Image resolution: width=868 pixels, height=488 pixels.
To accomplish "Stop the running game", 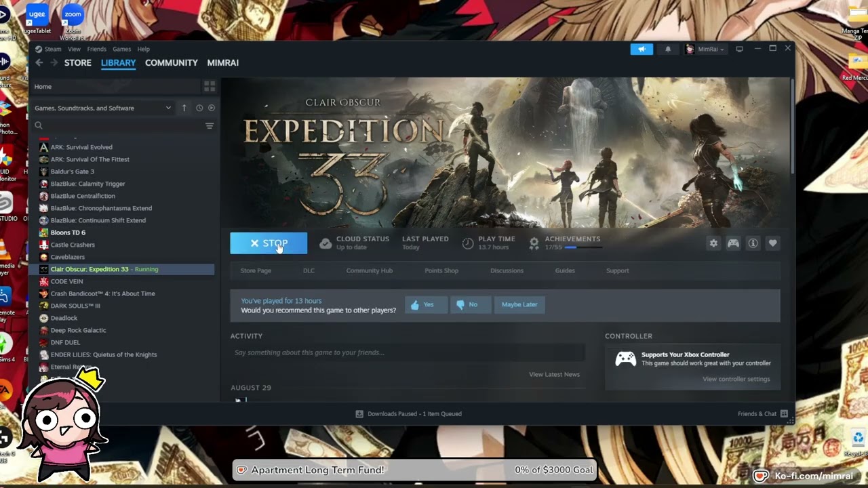I will pos(269,243).
